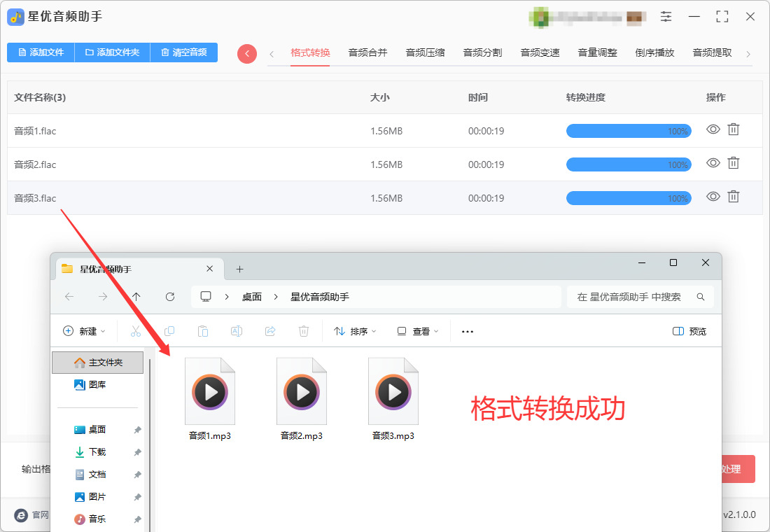Toggle the Explorer 预览 preview pane

coord(689,332)
